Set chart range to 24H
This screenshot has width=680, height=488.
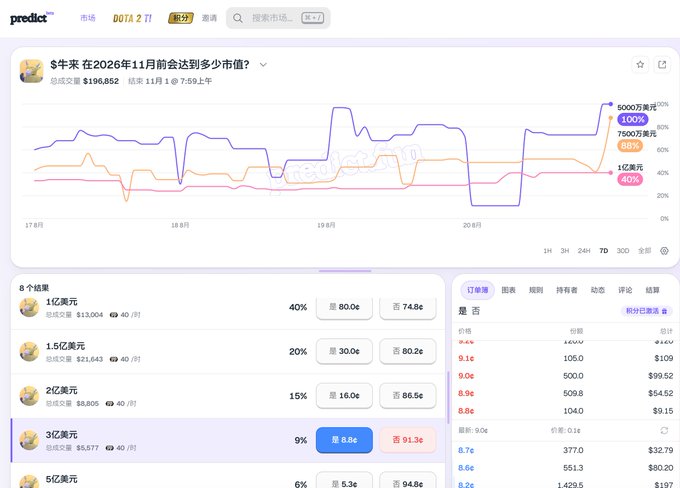(x=584, y=251)
